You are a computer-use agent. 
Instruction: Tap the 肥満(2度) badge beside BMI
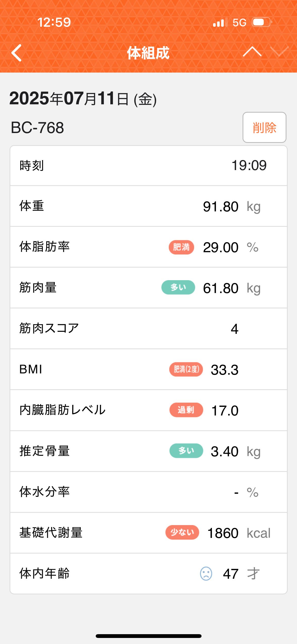click(186, 369)
